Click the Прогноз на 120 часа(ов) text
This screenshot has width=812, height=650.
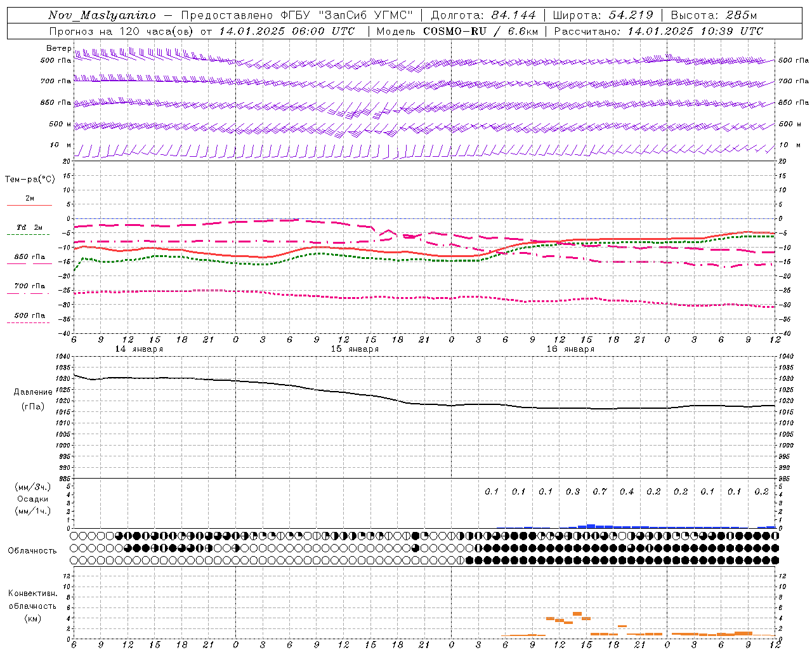(x=122, y=31)
